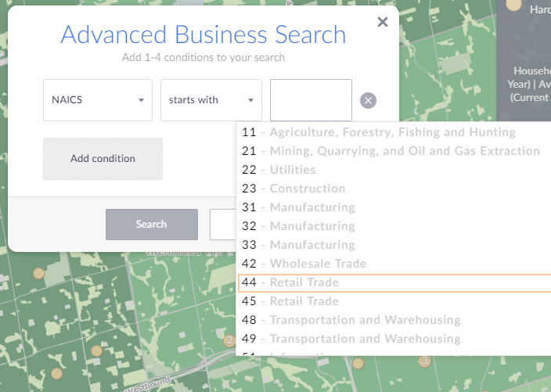Select 22 - Utilities option
This screenshot has height=392, width=551.
(279, 170)
